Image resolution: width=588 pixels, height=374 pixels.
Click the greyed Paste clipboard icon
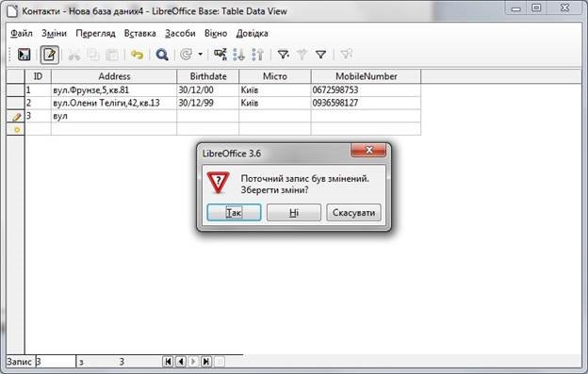tap(112, 55)
